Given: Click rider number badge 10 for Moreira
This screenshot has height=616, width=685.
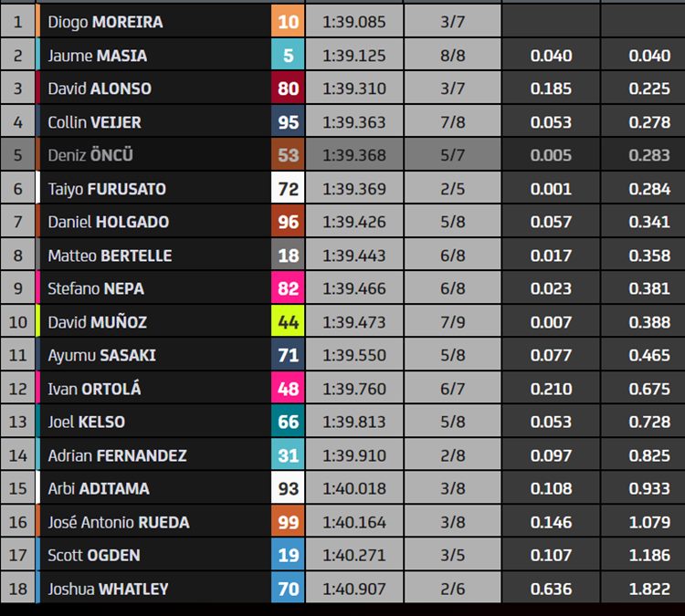Looking at the screenshot, I should (288, 21).
